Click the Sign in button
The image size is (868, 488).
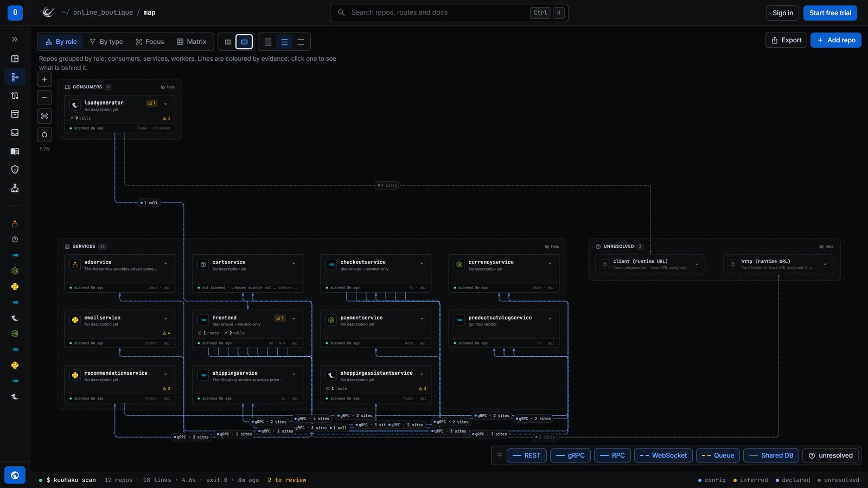coord(783,13)
